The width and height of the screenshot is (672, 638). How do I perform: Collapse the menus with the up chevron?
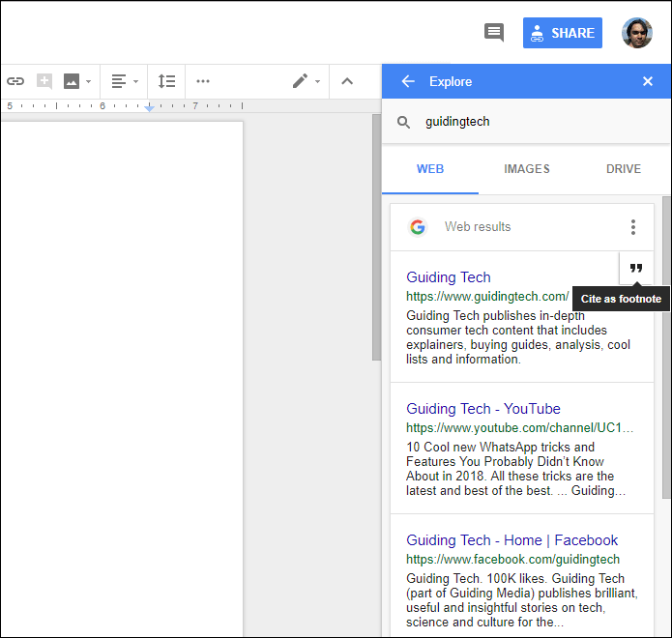pyautogui.click(x=347, y=81)
